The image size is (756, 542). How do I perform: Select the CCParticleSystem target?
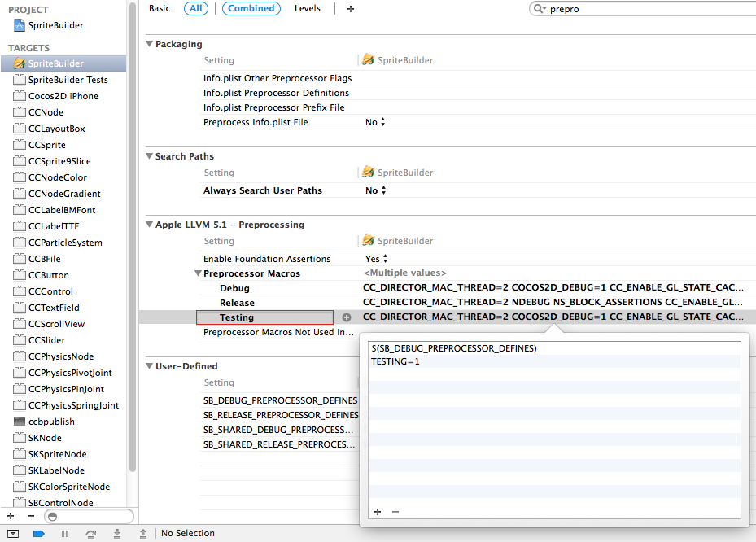click(65, 243)
